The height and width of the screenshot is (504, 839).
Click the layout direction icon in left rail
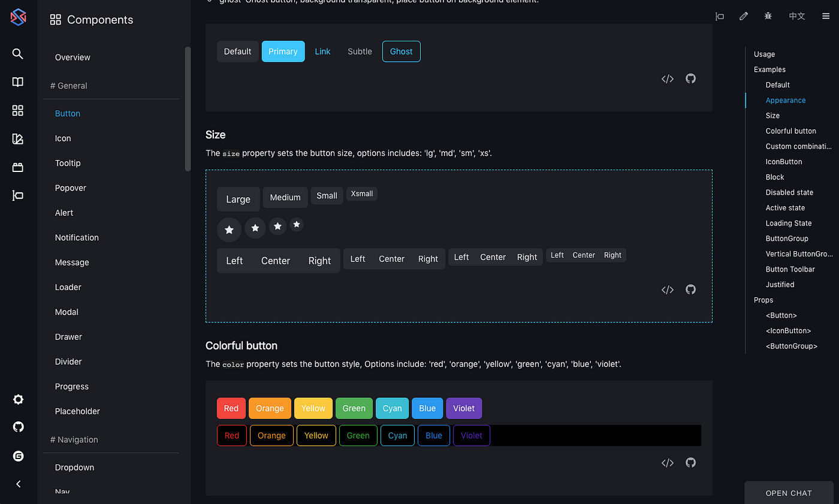pyautogui.click(x=18, y=195)
